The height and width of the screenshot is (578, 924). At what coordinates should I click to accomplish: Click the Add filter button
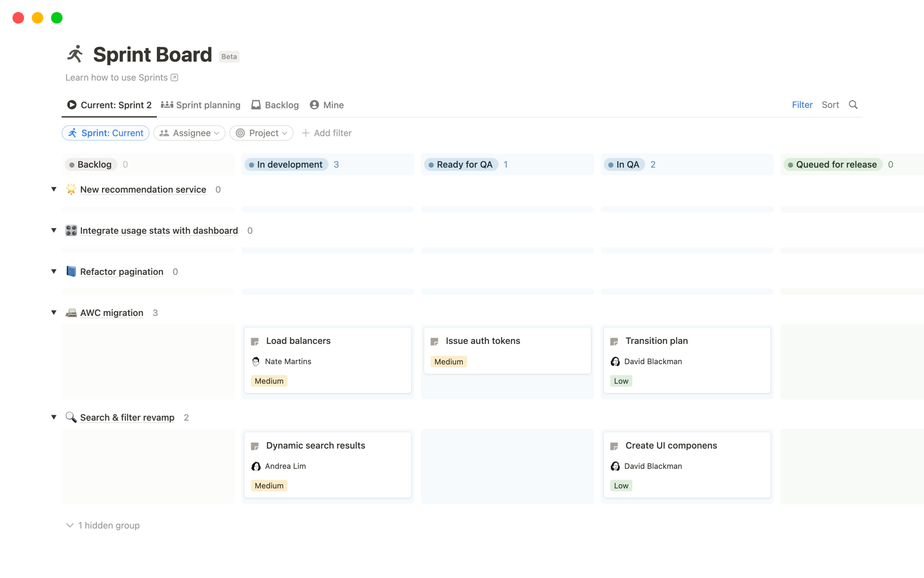[x=327, y=133]
